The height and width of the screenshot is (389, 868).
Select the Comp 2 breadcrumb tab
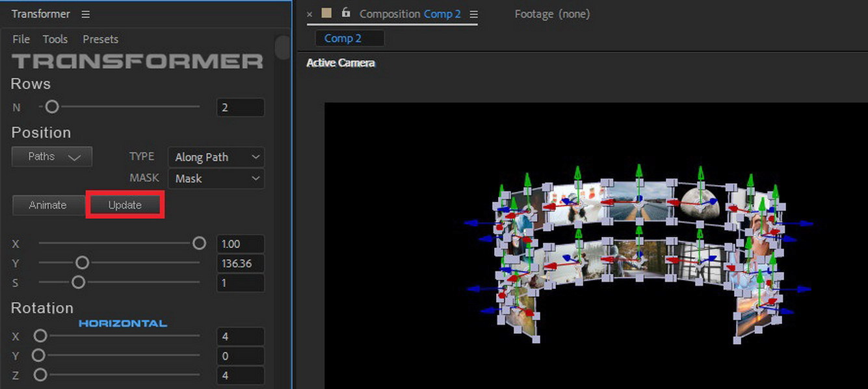click(343, 38)
